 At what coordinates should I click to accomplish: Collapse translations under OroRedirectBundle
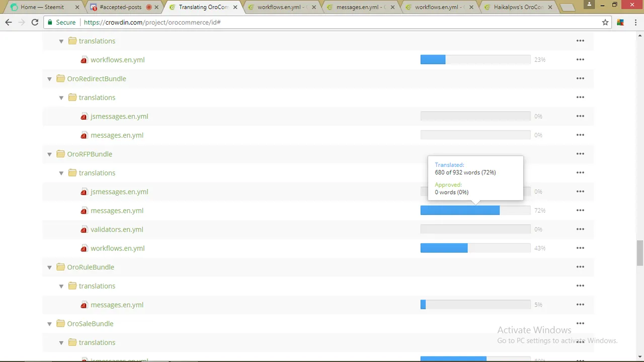(61, 98)
